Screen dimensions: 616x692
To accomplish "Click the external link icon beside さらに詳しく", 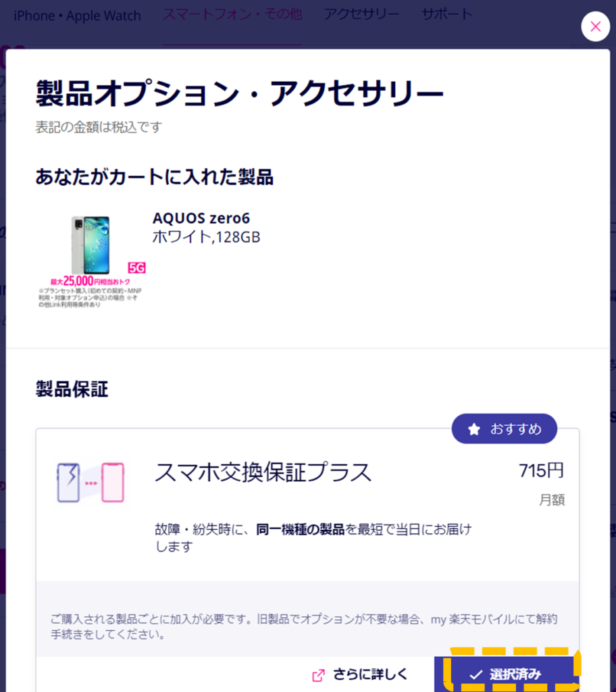I will (319, 675).
